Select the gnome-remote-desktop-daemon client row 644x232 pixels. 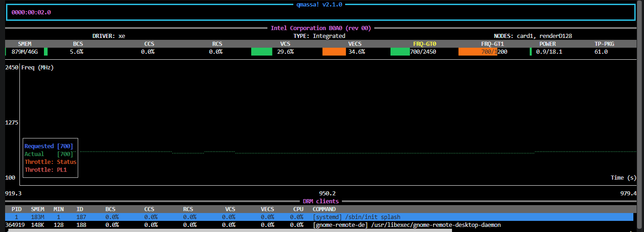point(319,225)
